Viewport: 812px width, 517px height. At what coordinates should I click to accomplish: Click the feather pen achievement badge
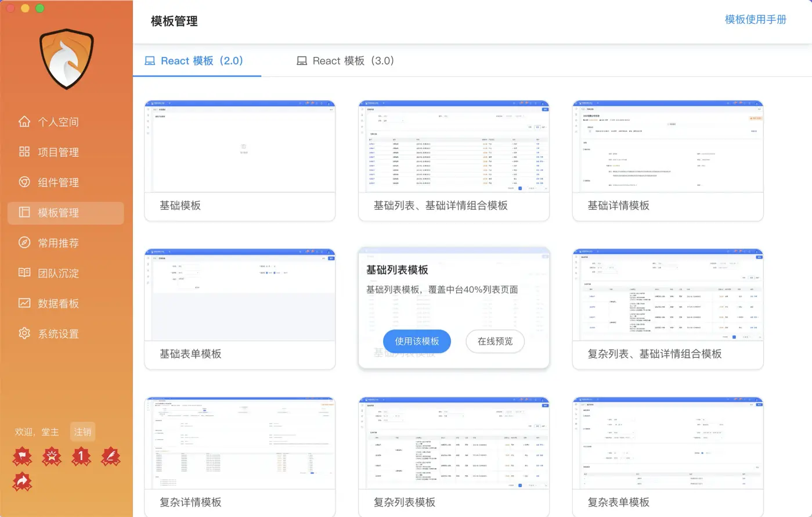point(110,457)
